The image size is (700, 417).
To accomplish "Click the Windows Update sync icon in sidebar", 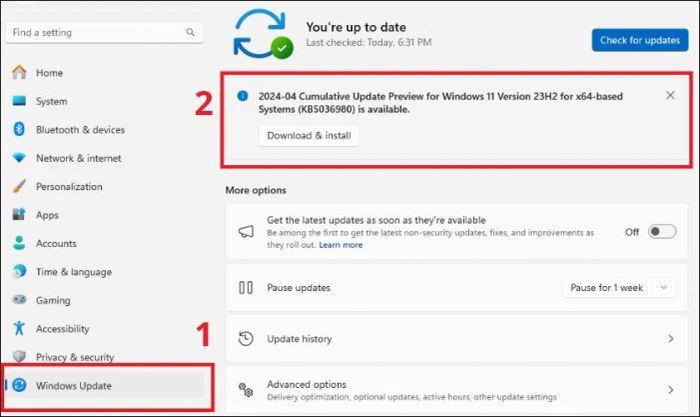I will (19, 385).
